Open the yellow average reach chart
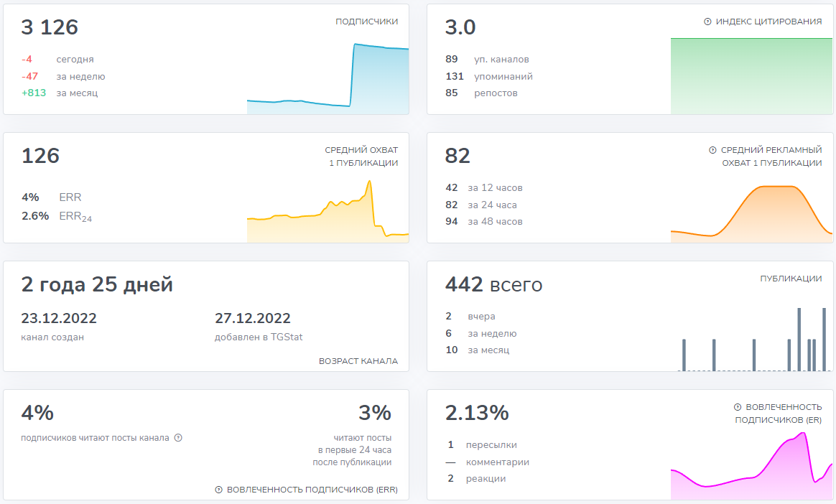The width and height of the screenshot is (836, 504). coord(328,215)
